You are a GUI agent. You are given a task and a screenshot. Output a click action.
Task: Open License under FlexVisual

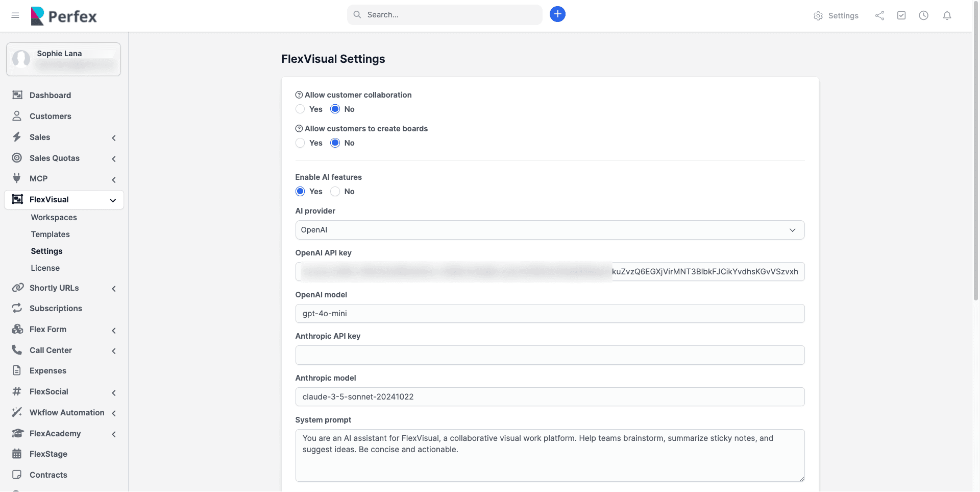point(45,268)
